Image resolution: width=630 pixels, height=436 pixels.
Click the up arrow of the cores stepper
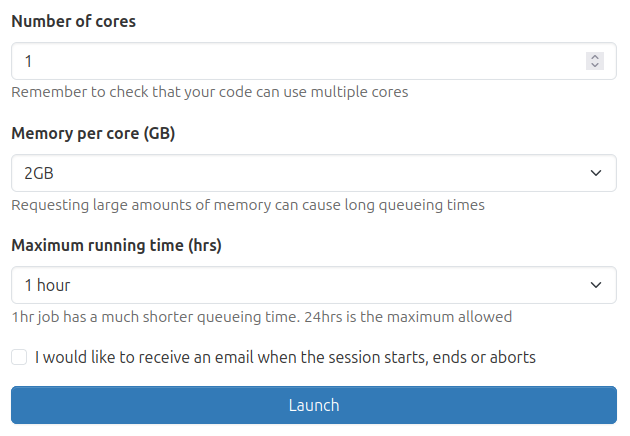(595, 57)
